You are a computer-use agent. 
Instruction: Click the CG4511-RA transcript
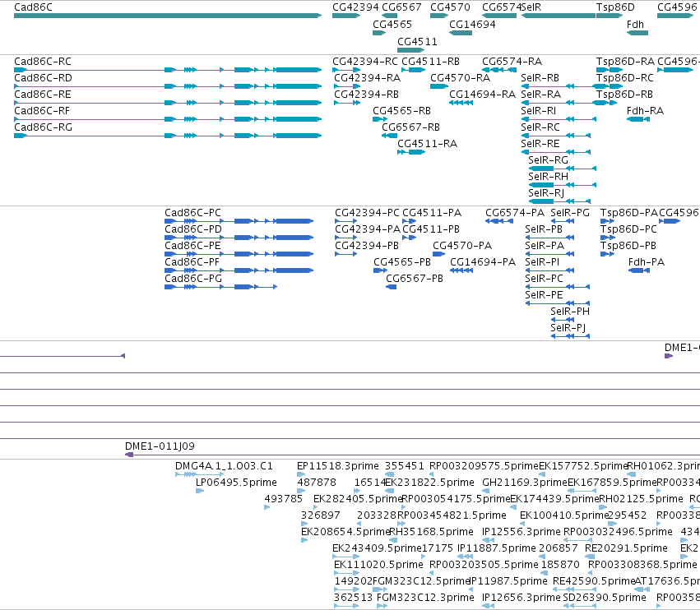pos(411,152)
